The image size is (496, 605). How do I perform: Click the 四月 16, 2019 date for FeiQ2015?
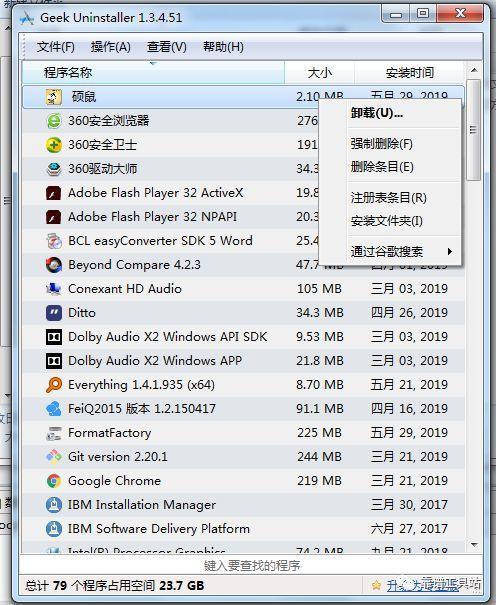(409, 409)
